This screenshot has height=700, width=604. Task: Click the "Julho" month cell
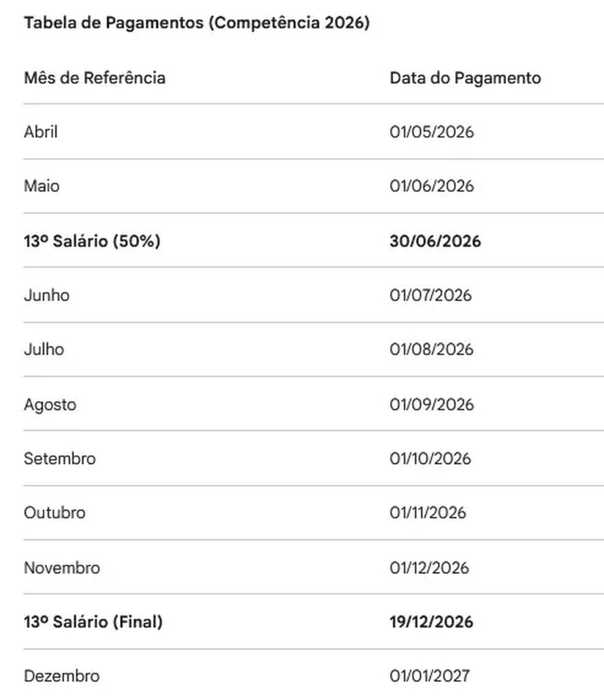click(44, 349)
